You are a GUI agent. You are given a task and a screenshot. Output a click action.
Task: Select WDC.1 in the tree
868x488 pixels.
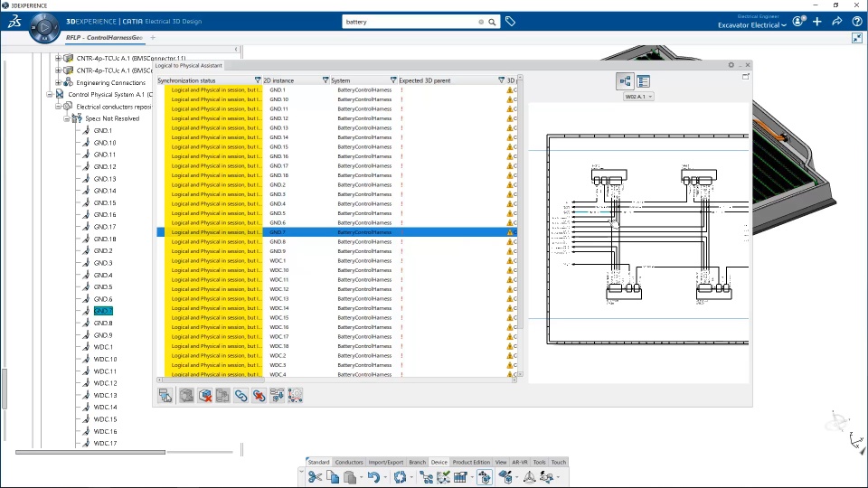pyautogui.click(x=103, y=347)
